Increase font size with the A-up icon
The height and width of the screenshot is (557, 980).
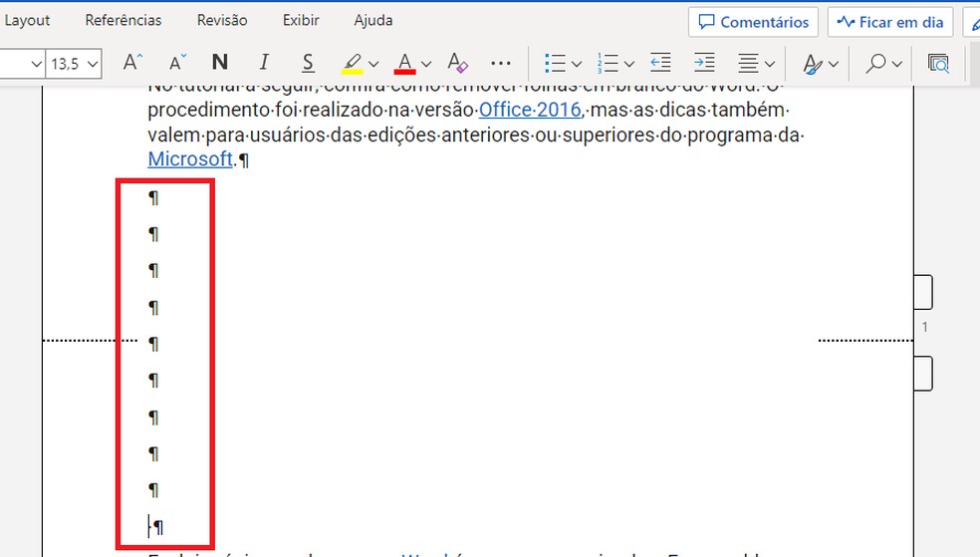[132, 63]
